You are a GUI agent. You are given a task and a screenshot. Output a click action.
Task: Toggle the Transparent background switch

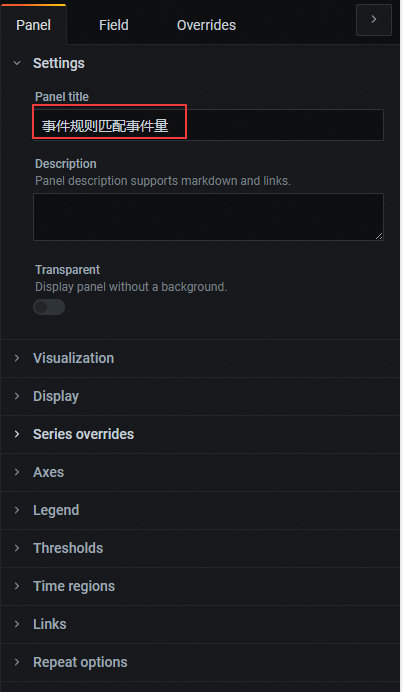(49, 307)
